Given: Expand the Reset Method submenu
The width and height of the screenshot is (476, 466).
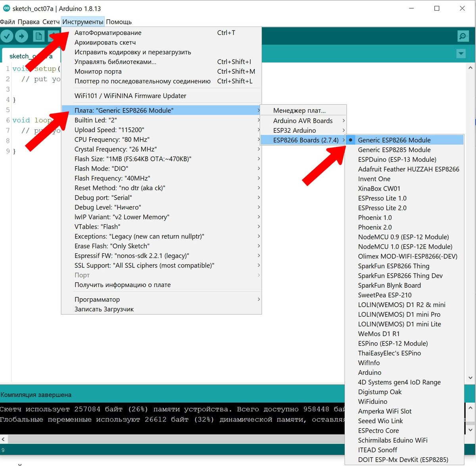Looking at the screenshot, I should pos(161,188).
